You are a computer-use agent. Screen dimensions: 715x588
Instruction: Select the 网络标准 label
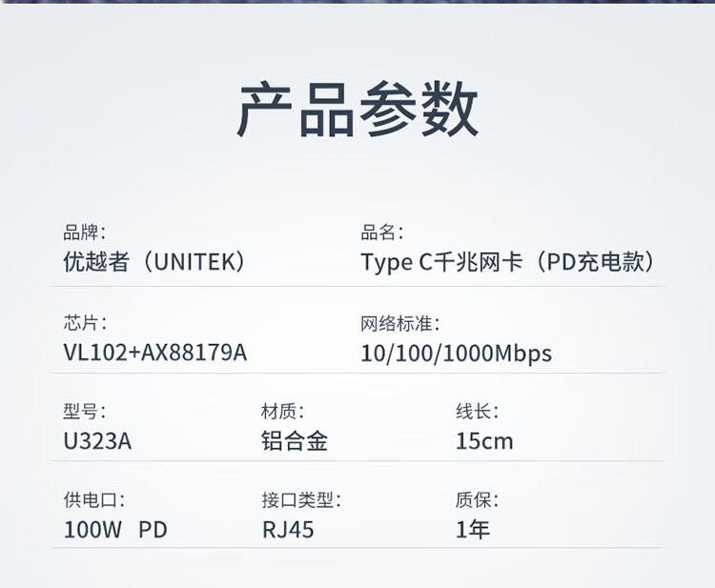pos(400,323)
